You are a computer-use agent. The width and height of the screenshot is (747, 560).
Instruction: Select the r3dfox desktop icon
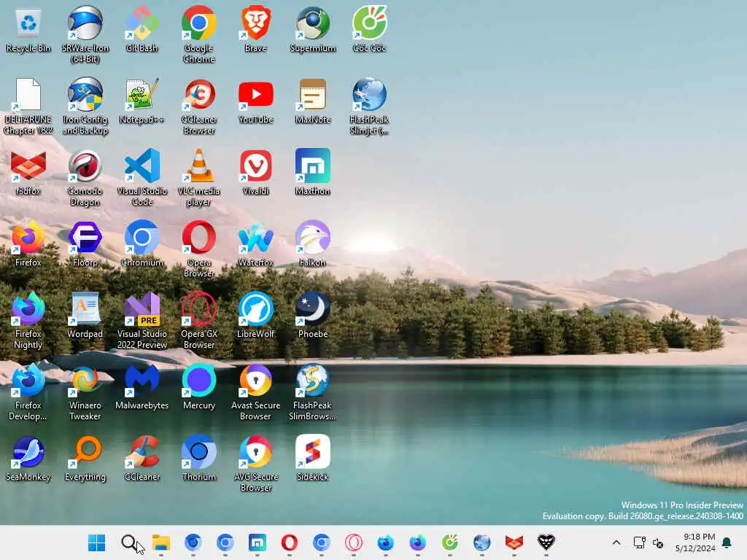pos(28,172)
